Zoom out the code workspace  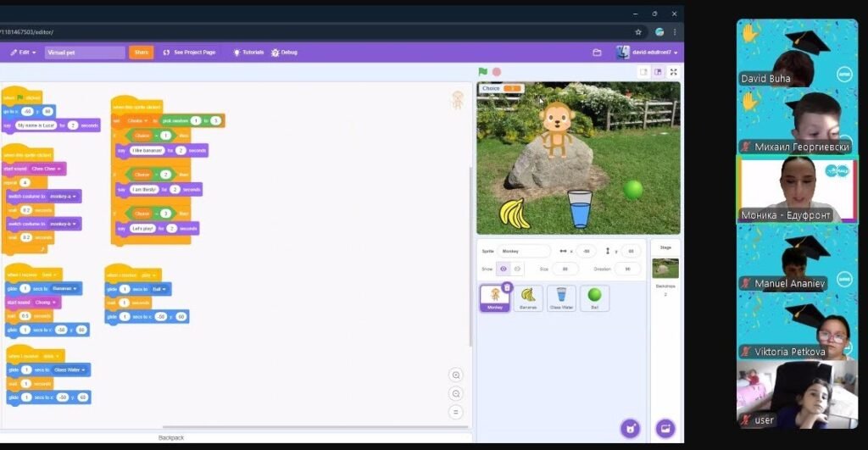click(x=455, y=394)
